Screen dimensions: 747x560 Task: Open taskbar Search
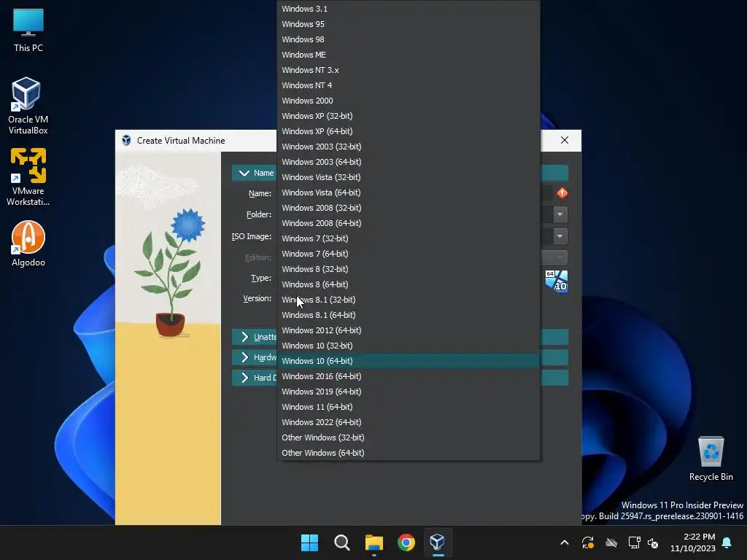[x=341, y=542]
